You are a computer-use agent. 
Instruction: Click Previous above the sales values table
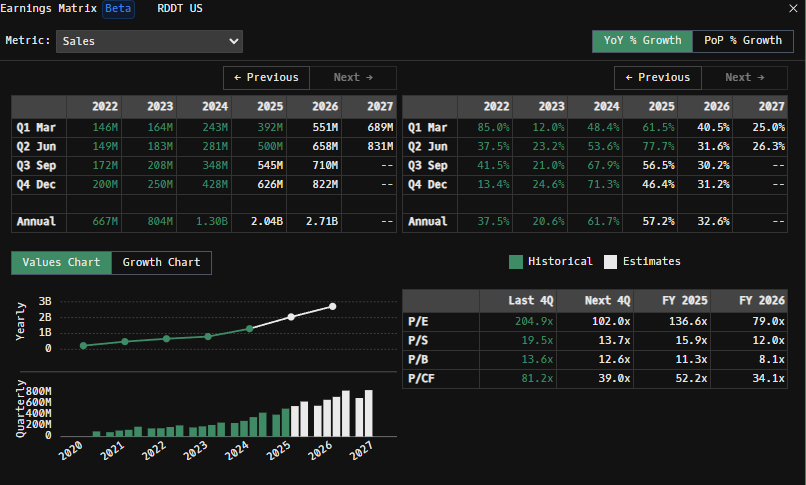pos(266,78)
